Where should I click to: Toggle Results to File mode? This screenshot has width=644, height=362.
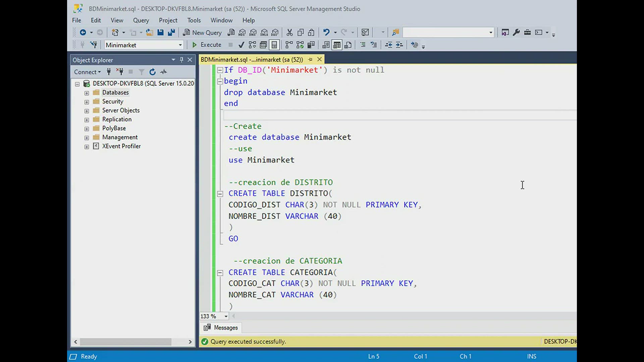click(348, 45)
